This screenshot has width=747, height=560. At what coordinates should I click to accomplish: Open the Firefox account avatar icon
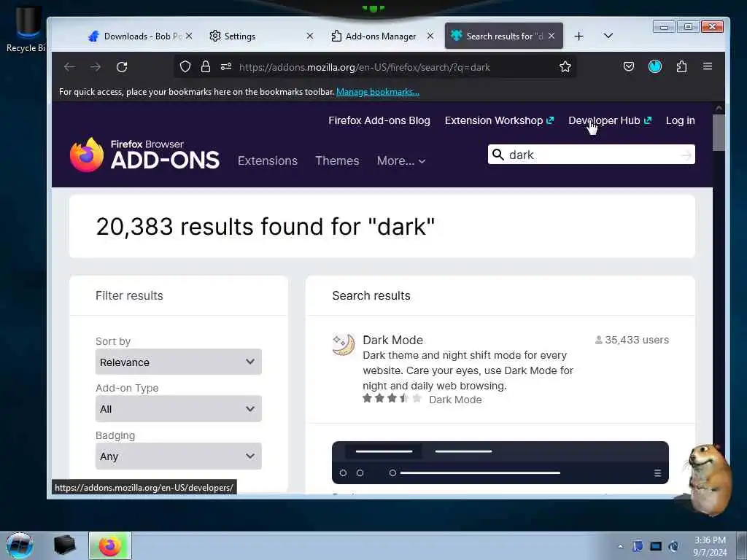(655, 66)
